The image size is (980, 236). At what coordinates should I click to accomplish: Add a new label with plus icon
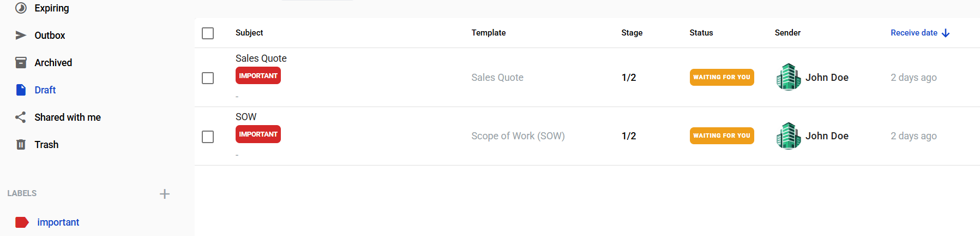click(x=165, y=194)
